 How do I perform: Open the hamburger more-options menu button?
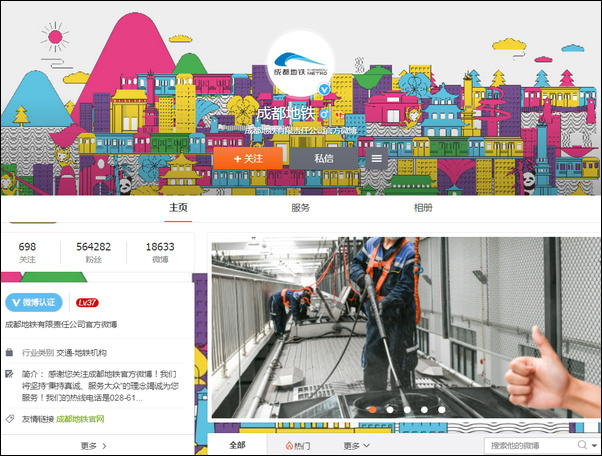click(377, 159)
